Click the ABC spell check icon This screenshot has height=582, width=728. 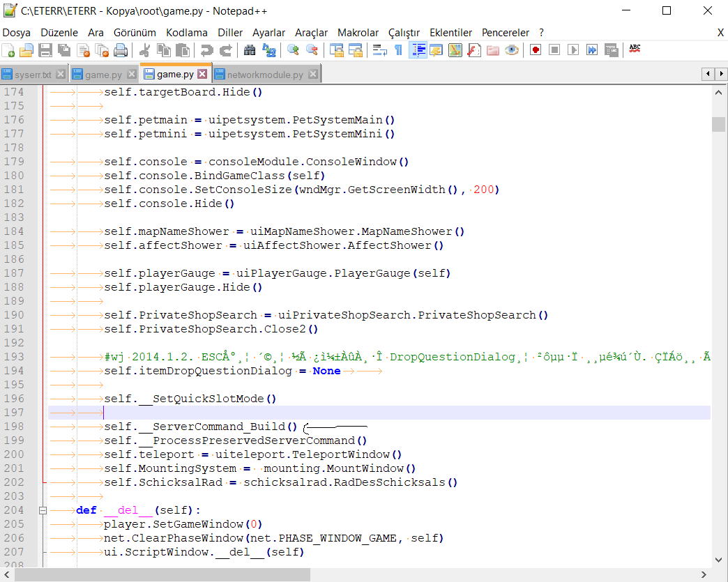point(635,48)
